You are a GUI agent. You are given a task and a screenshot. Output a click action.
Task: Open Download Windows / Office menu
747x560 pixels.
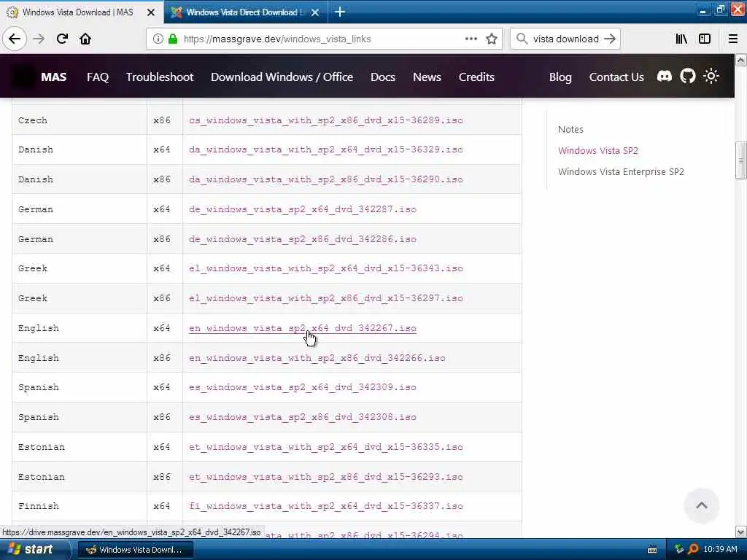[282, 77]
